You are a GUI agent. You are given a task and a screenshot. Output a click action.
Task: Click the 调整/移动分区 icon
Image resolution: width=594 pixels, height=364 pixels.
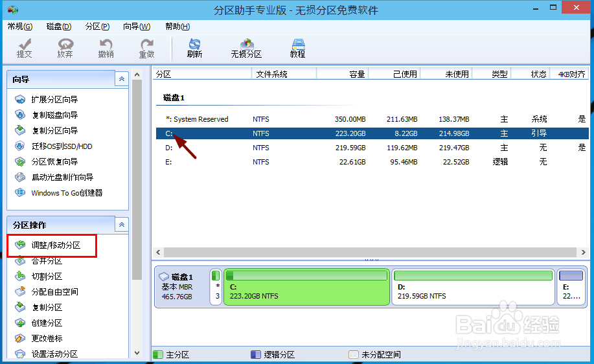pos(20,245)
